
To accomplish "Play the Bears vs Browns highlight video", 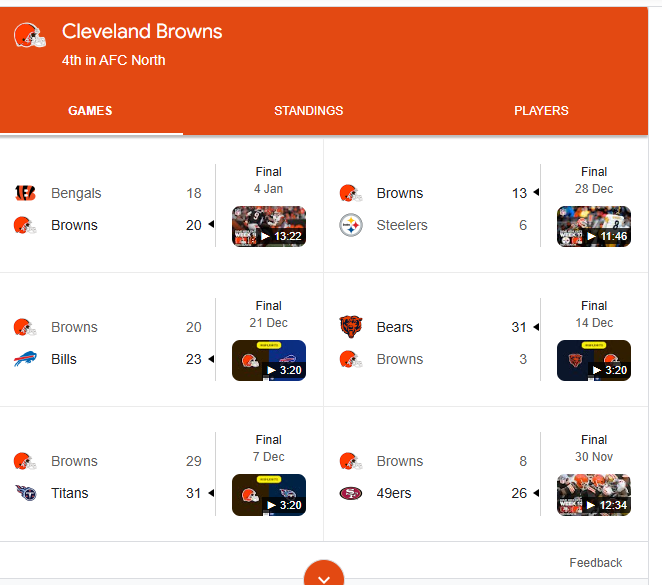I will point(594,360).
